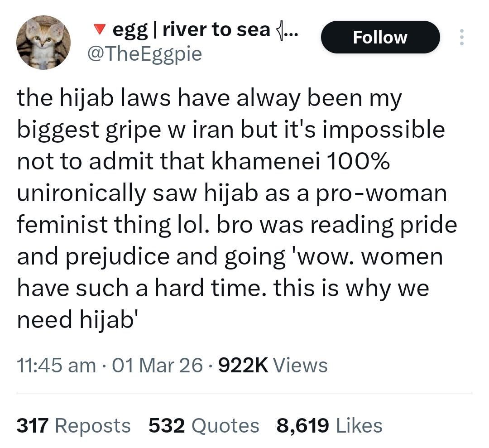Open the more options three-dot menu

point(461,38)
